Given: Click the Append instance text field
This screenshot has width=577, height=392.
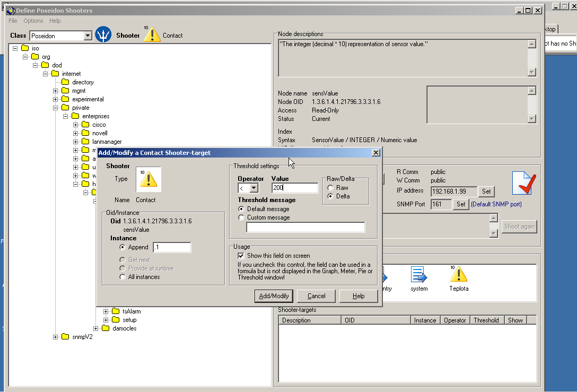Looking at the screenshot, I should click(172, 247).
